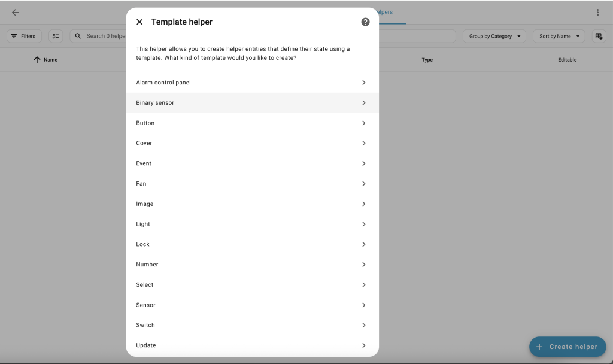Click the back arrow icon
This screenshot has width=613, height=364.
click(16, 13)
